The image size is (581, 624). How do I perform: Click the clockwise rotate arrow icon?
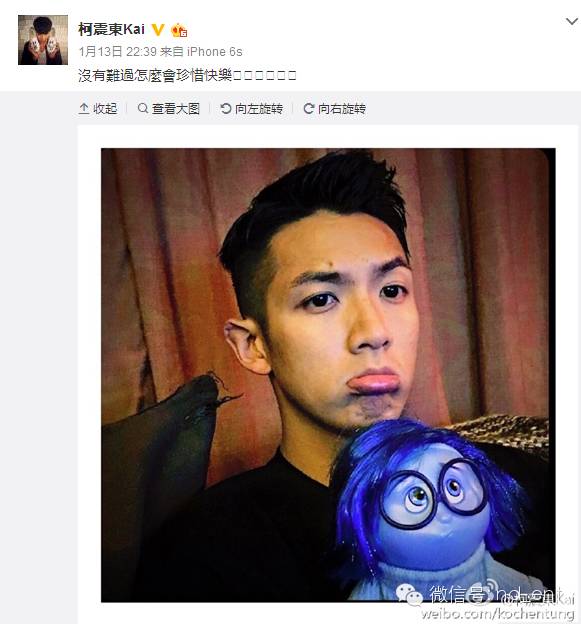[x=309, y=108]
